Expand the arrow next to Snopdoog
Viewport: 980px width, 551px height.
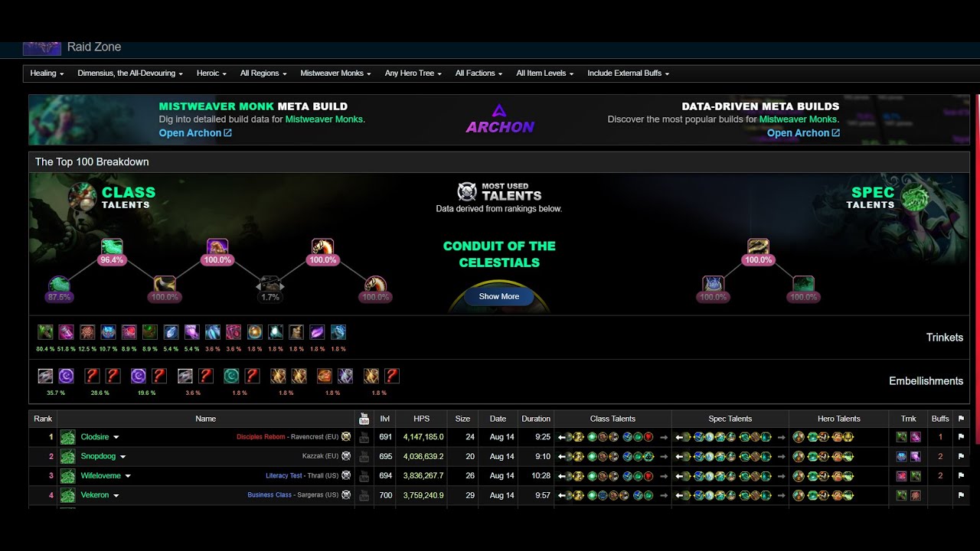(122, 457)
